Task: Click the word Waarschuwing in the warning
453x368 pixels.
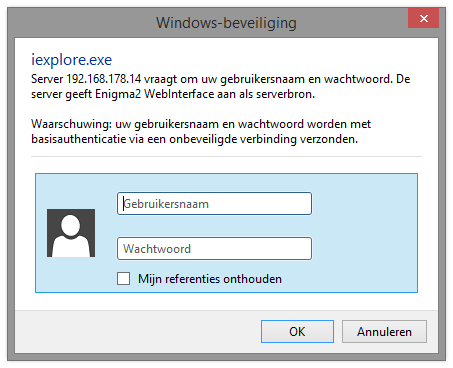Action: [71, 124]
